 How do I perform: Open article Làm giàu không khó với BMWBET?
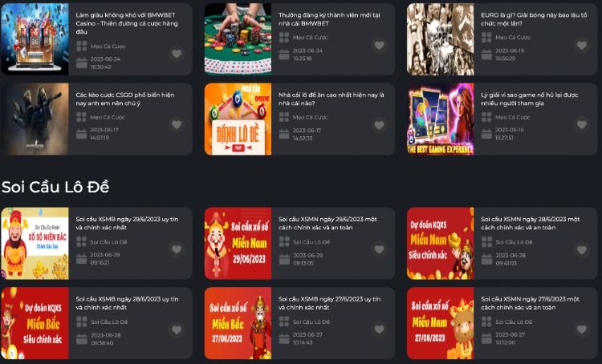tap(126, 23)
